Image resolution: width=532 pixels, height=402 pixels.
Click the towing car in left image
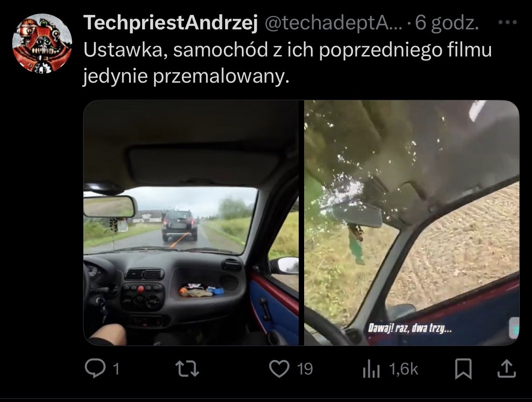[180, 225]
